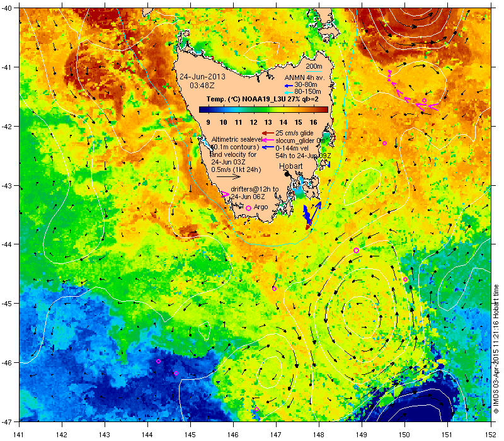The image size is (504, 441).
Task: Click the '54h to 24-Jun 09Z' text
Action: 303,156
